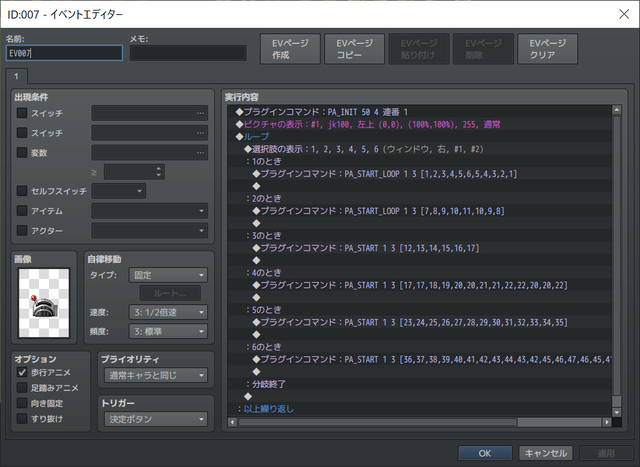Open the アイテム dropdown list
This screenshot has width=640, height=467.
pyautogui.click(x=149, y=211)
